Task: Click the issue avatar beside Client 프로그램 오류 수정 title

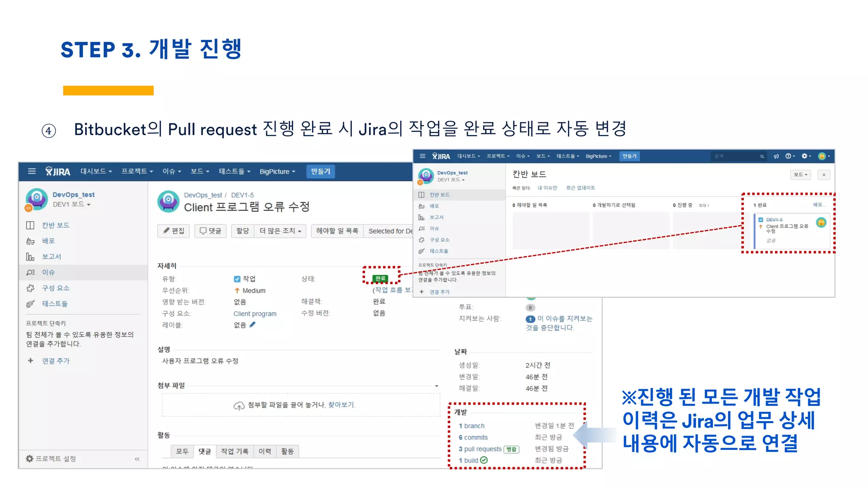Action: click(x=168, y=201)
